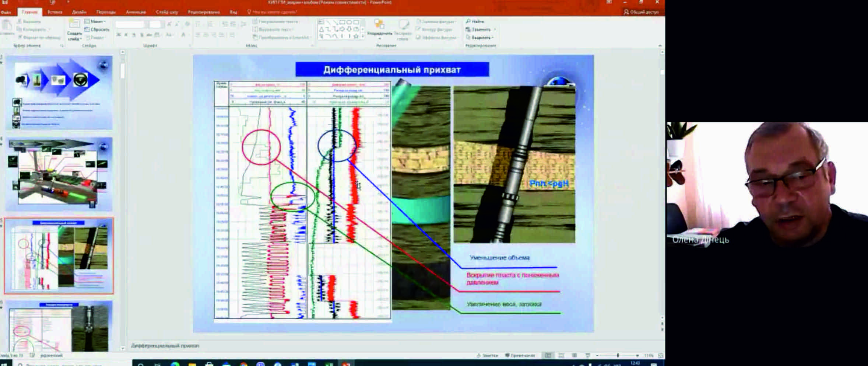Image resolution: width=868 pixels, height=366 pixels.
Task: Click the increase font size icon
Action: (169, 24)
